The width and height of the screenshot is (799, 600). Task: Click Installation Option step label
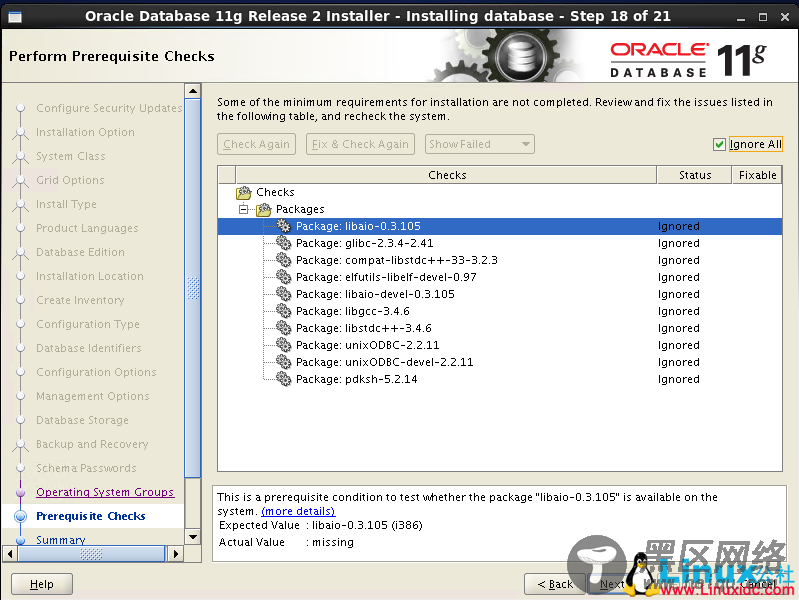[85, 132]
